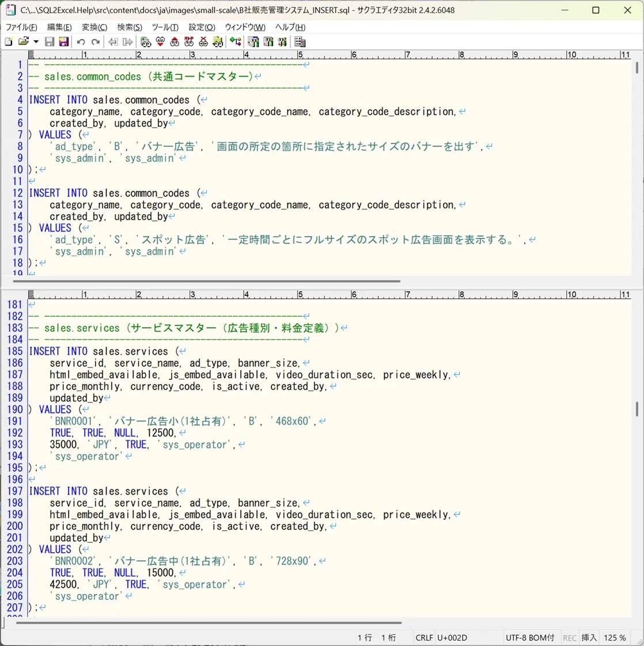Click the lower pane vertical scrollbar thumb
The image size is (644, 646).
[x=637, y=409]
